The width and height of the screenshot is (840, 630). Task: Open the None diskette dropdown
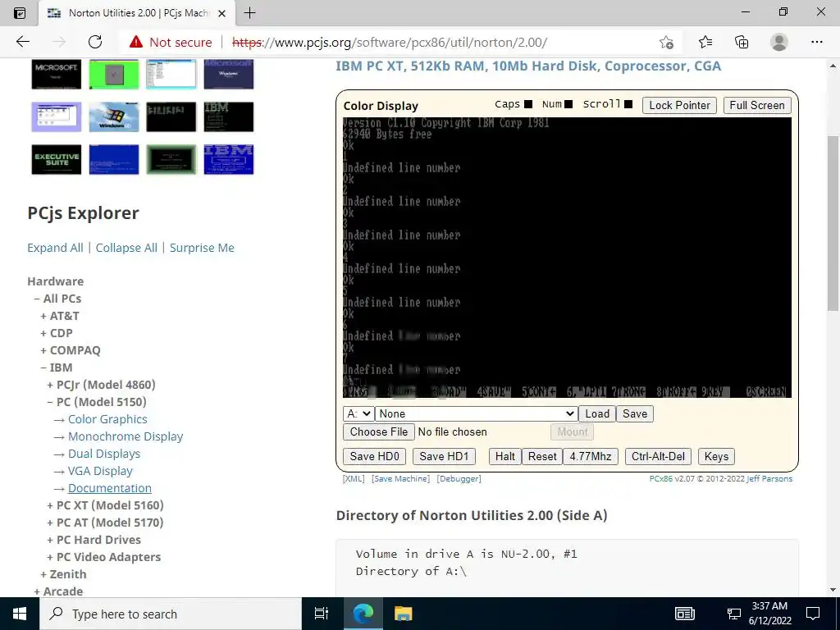476,413
